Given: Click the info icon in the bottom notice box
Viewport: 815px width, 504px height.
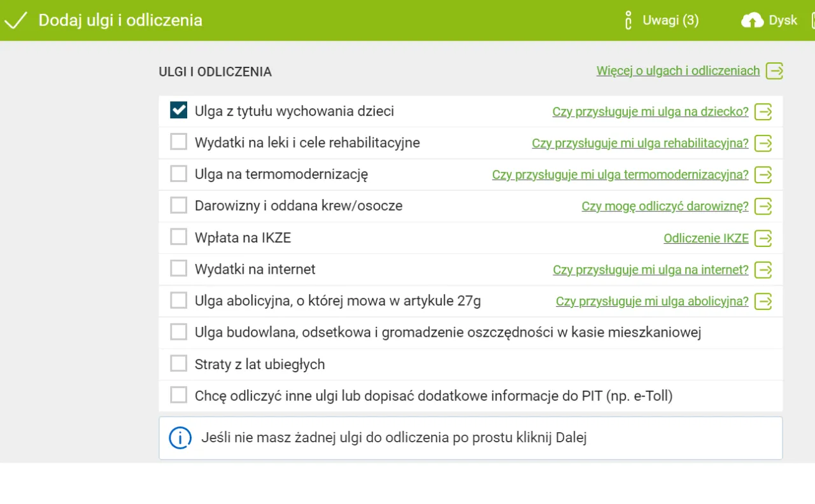Looking at the screenshot, I should click(x=180, y=438).
